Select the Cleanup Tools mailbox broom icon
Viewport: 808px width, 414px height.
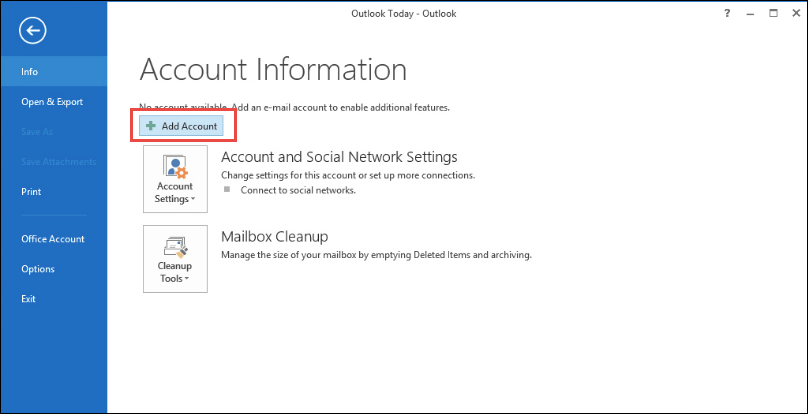tap(175, 247)
